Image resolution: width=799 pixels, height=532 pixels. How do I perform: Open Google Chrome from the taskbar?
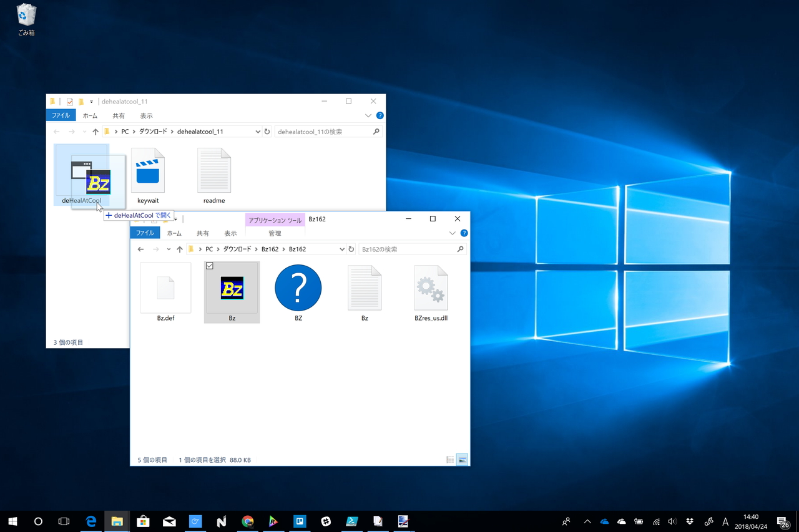pyautogui.click(x=248, y=521)
